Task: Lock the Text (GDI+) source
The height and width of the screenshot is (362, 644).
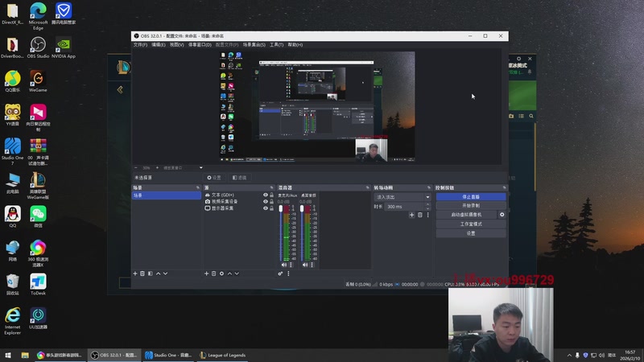Action: (x=271, y=195)
